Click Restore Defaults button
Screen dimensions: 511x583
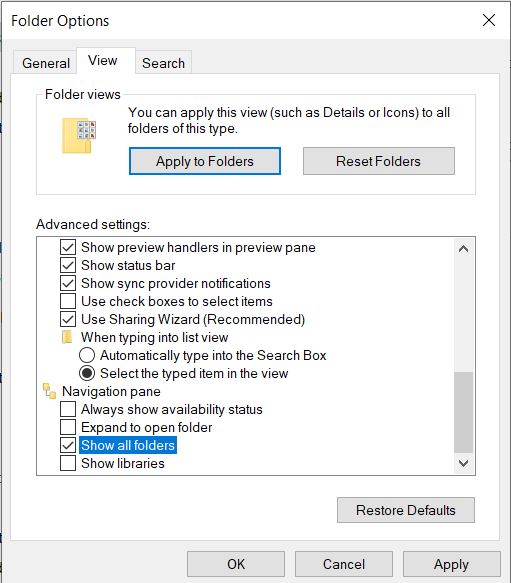pyautogui.click(x=406, y=510)
